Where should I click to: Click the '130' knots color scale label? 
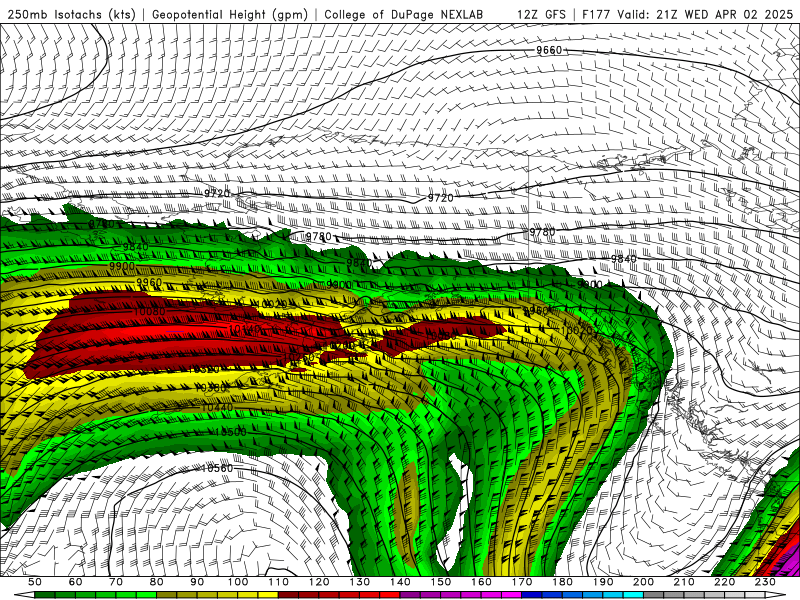360,582
